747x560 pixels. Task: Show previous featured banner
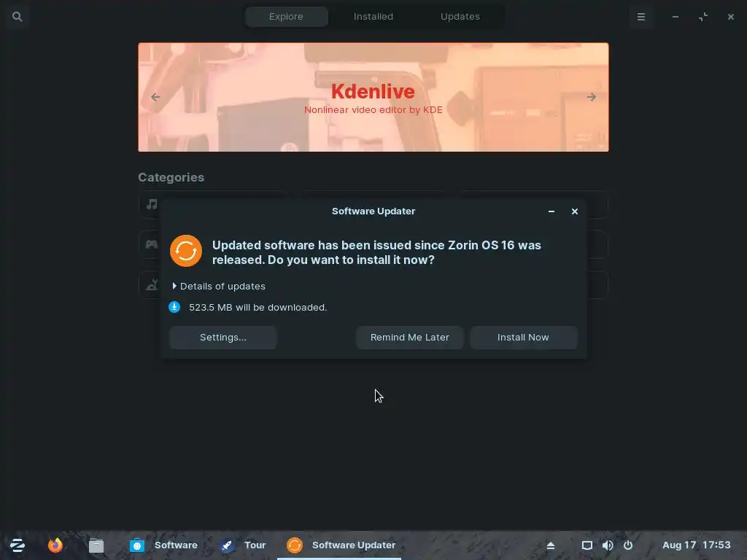click(155, 97)
